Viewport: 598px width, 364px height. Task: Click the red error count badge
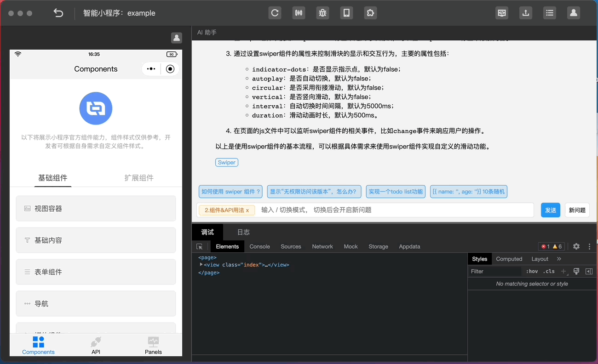[x=546, y=247]
